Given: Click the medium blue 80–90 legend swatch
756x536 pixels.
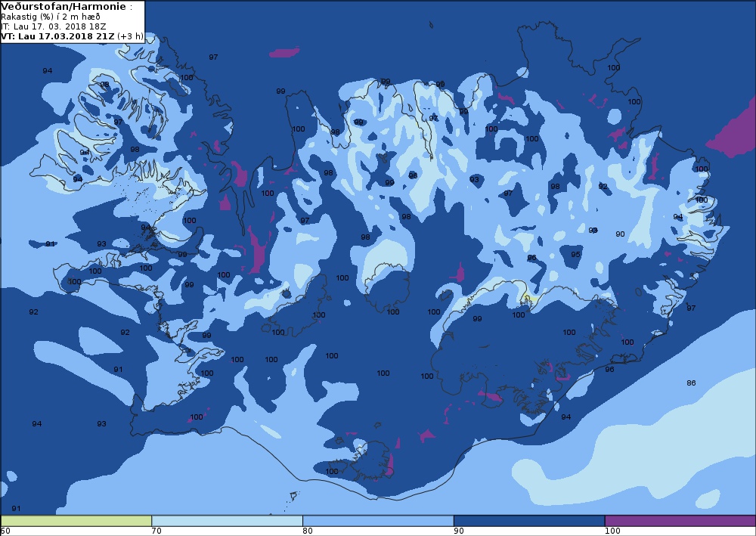Looking at the screenshot, I should click(378, 521).
